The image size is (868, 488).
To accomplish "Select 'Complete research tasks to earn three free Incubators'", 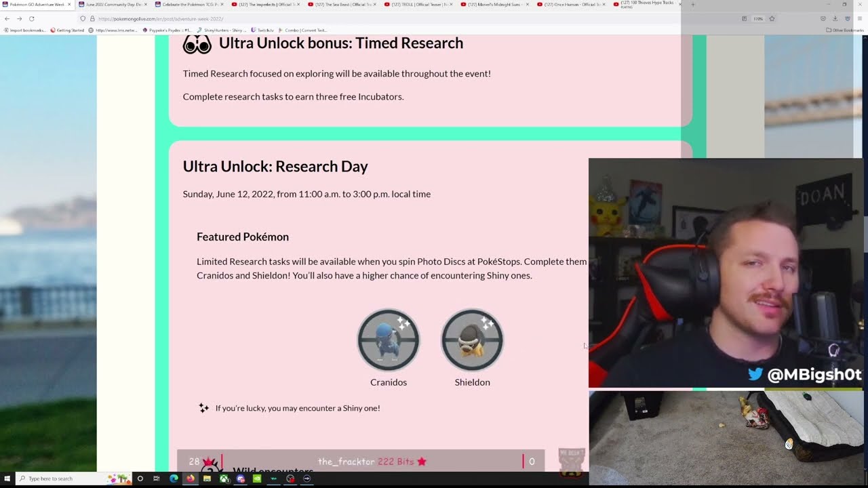I will click(x=293, y=96).
